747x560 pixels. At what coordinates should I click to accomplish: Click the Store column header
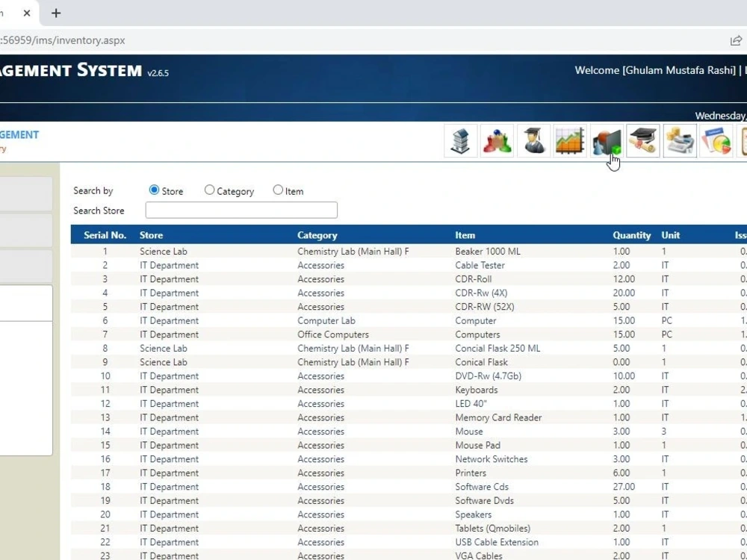[x=151, y=235]
